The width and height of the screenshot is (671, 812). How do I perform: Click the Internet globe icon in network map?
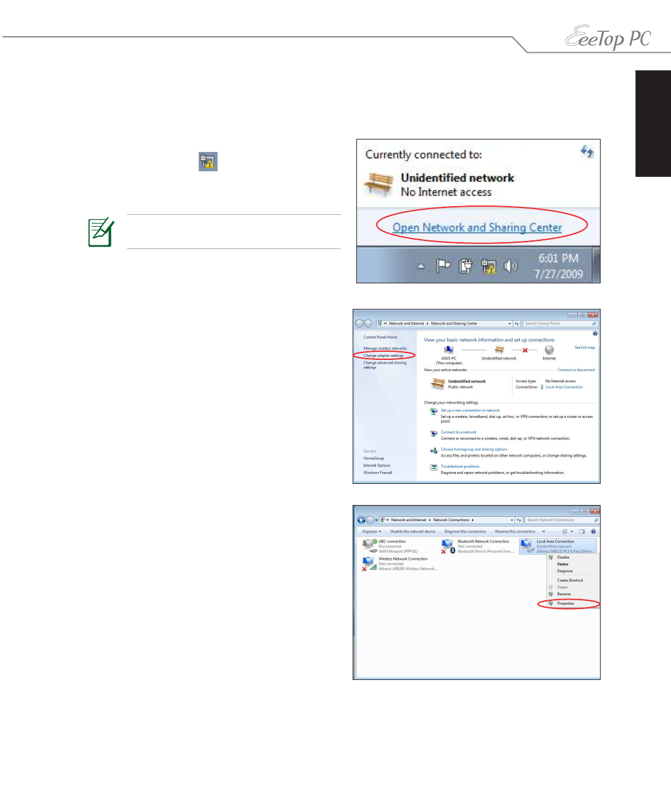549,350
